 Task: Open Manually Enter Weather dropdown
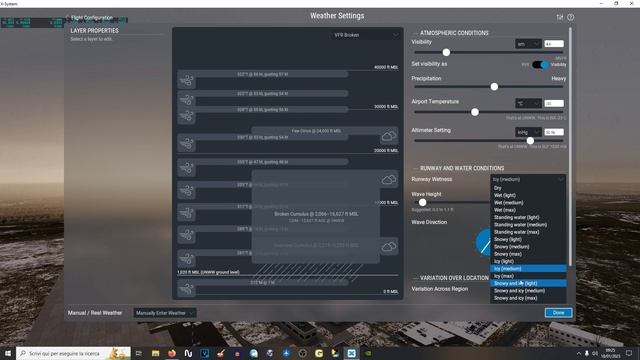pyautogui.click(x=164, y=313)
